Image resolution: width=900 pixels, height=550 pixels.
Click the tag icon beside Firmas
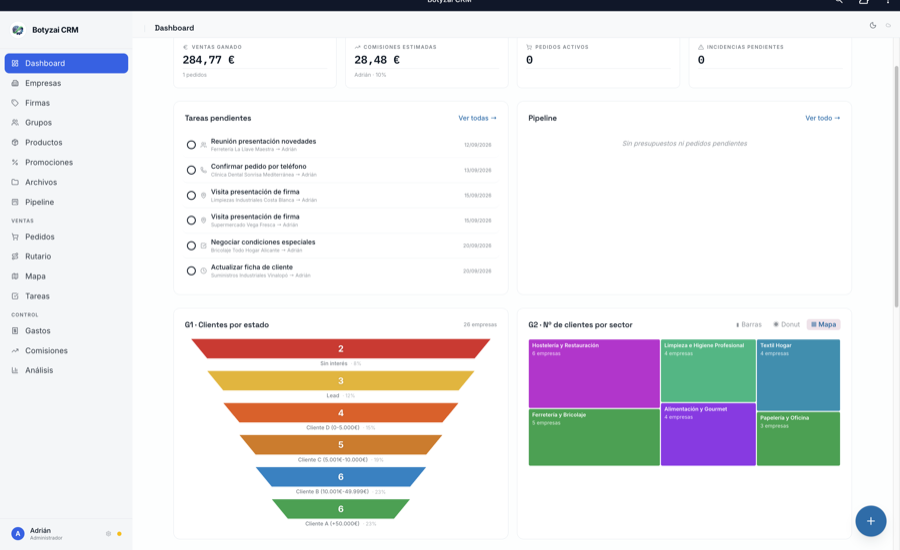tap(15, 103)
